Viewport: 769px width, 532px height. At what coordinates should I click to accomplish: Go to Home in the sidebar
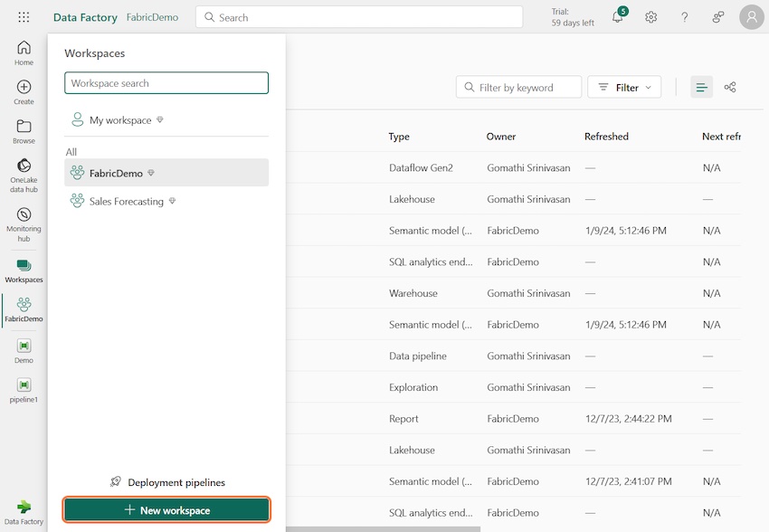click(x=24, y=53)
